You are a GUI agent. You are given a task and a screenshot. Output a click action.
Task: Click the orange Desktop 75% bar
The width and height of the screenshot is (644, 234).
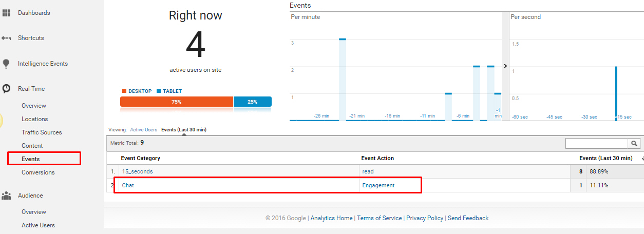(x=176, y=102)
